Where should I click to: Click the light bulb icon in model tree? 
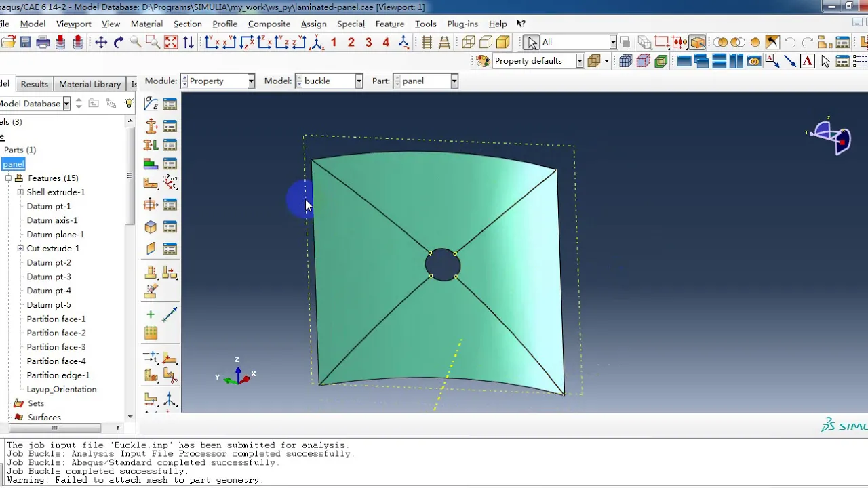pos(129,103)
